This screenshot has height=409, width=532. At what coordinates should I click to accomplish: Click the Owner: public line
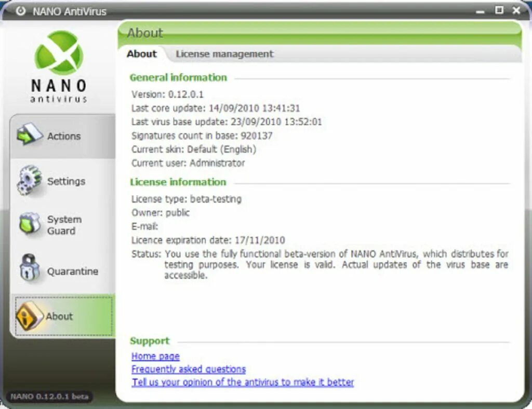[161, 213]
